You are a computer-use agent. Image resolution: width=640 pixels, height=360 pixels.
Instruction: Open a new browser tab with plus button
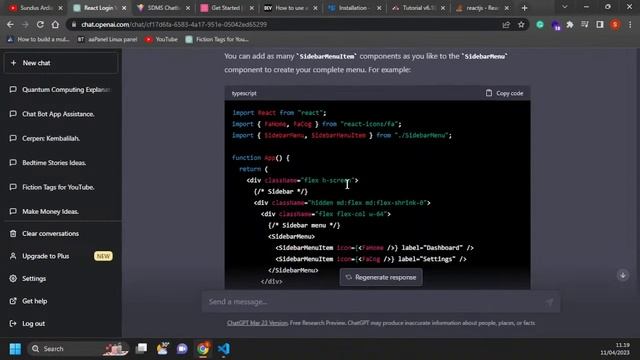[x=524, y=8]
